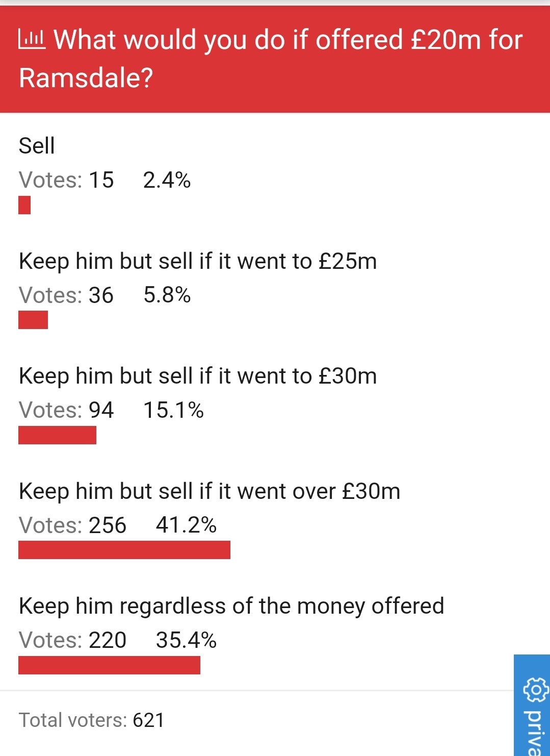Select 'Keep him but sell if it went to £25m'
Screen dimensions: 550x756
tap(198, 261)
